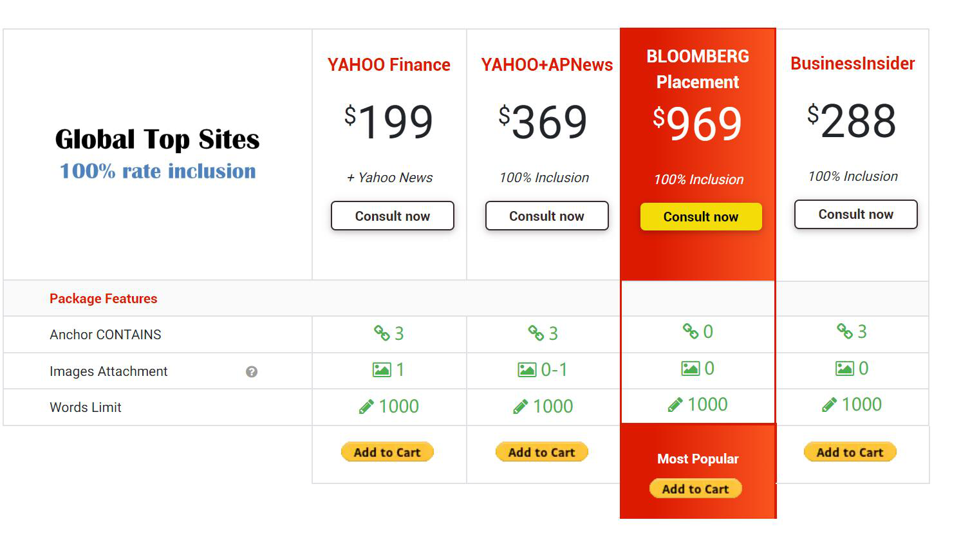Select the Package Features header row
This screenshot has height=560, width=961.
click(x=466, y=298)
